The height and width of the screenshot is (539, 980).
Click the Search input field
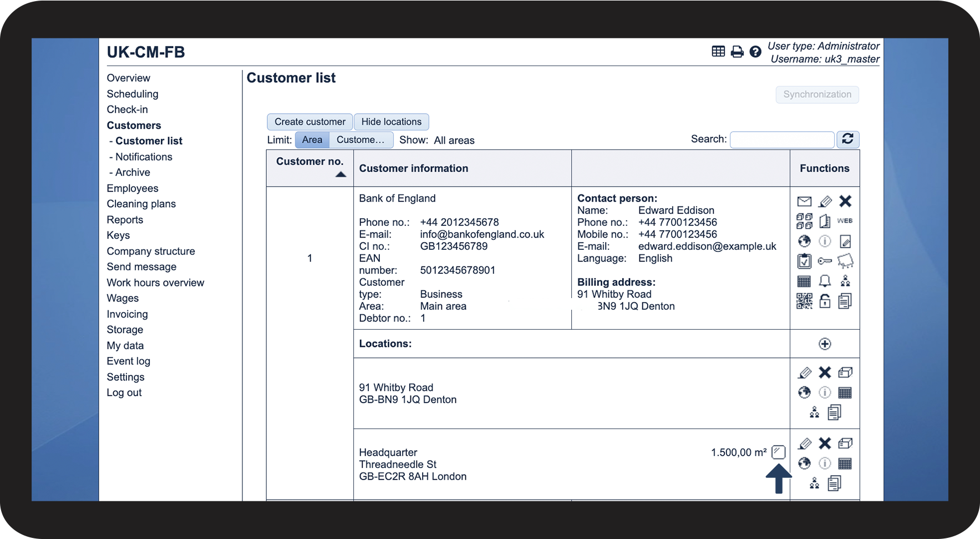(782, 139)
